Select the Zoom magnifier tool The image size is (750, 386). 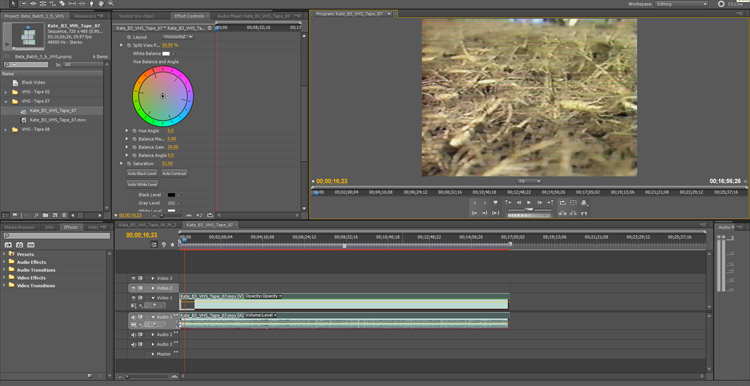coord(110,3)
